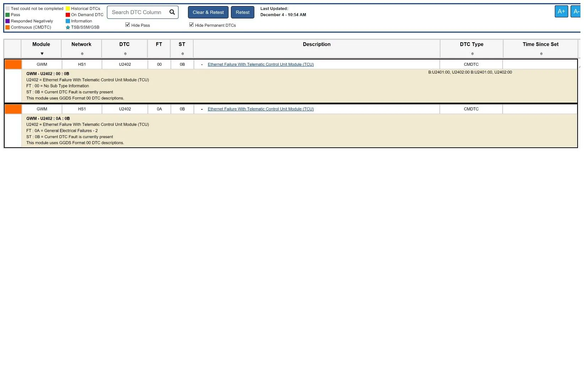584x392 pixels.
Task: Sort by ST column sort icon
Action: pos(183,54)
